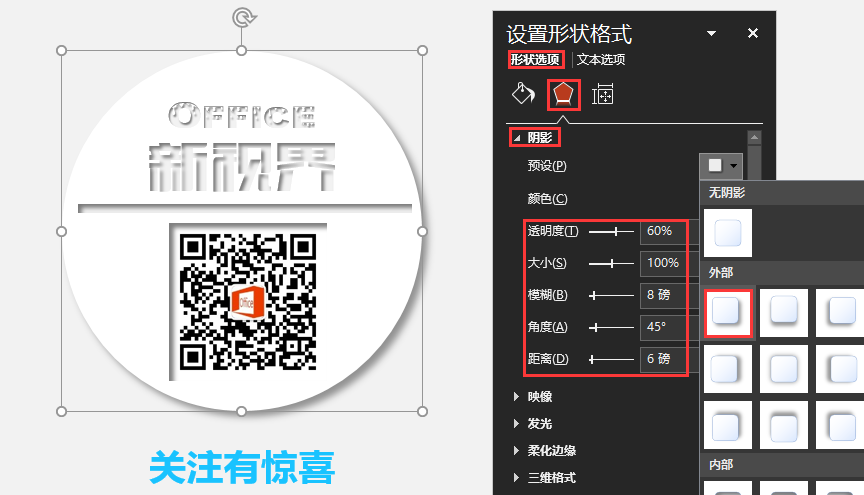Image resolution: width=864 pixels, height=495 pixels.
Task: Expand the 柔化边缘 section
Action: pyautogui.click(x=516, y=450)
